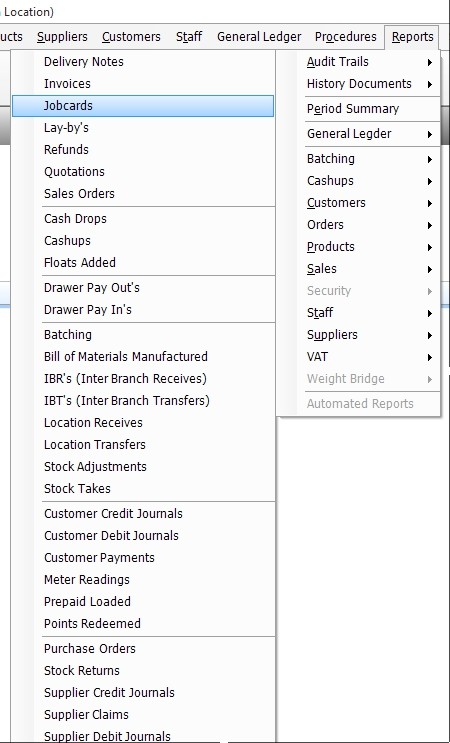The width and height of the screenshot is (450, 743).
Task: Open the Customers menu in menu bar
Action: pos(131,37)
